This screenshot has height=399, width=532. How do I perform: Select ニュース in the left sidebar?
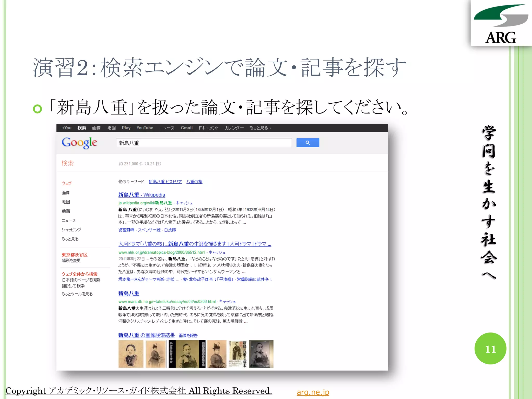tap(69, 220)
